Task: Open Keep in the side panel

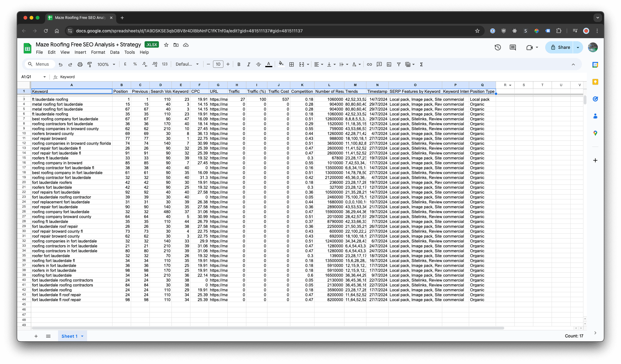Action: (x=595, y=82)
